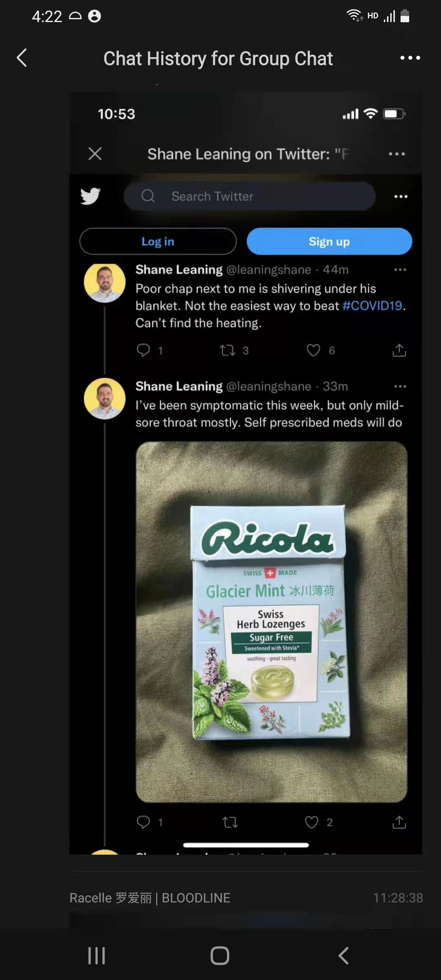Open more options on the 33m tweet
This screenshot has width=441, height=980.
coord(400,386)
